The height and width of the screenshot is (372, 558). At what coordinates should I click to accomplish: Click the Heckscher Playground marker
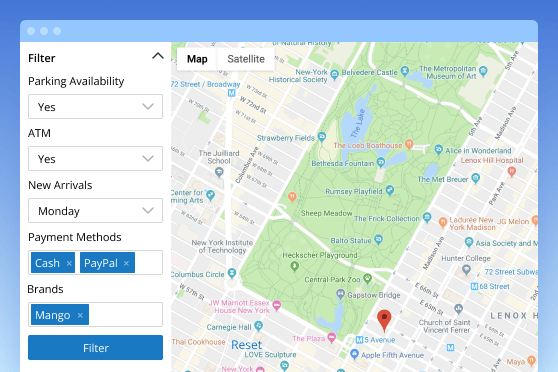pos(294,266)
